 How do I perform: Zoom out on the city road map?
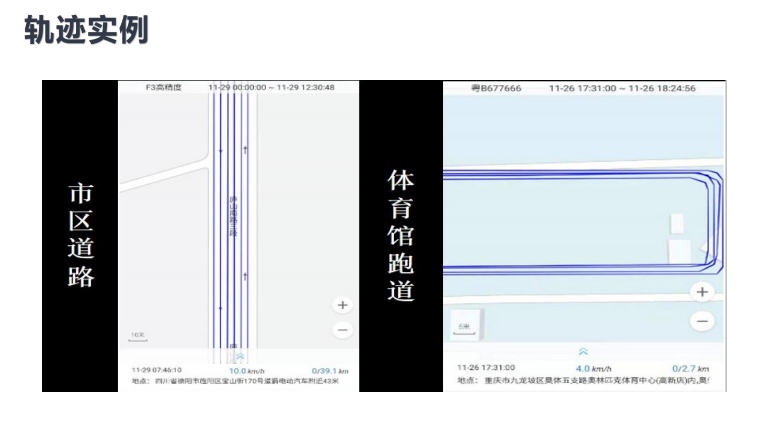(x=343, y=330)
